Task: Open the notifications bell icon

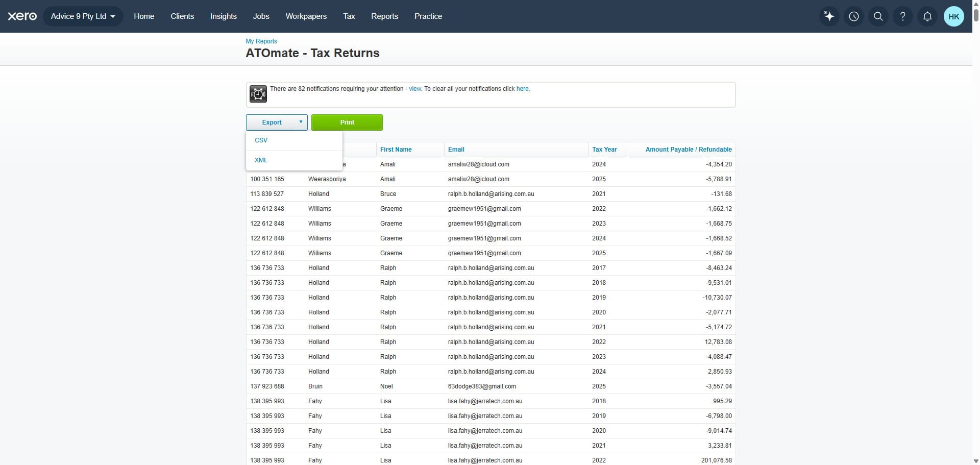Action: [927, 16]
